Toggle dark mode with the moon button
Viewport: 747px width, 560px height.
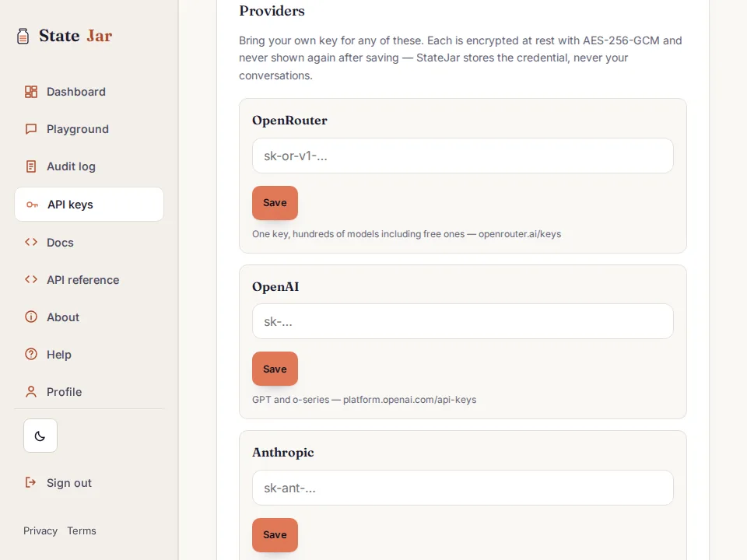click(40, 436)
